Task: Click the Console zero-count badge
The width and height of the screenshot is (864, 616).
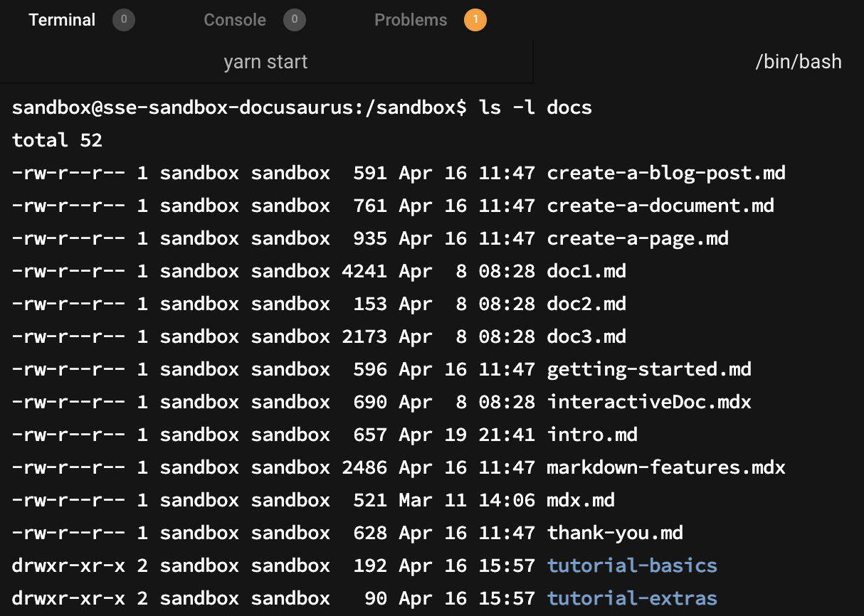Action: (x=294, y=20)
